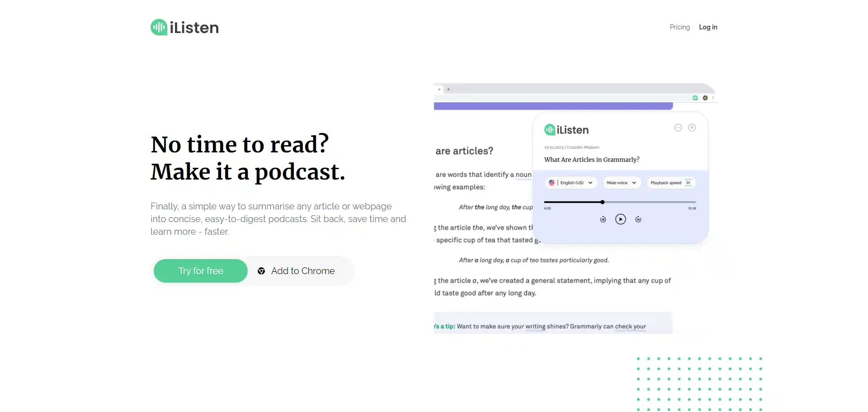This screenshot has width=868, height=412.
Task: Click the profile avatar in the mock browser toolbar
Action: coord(705,98)
